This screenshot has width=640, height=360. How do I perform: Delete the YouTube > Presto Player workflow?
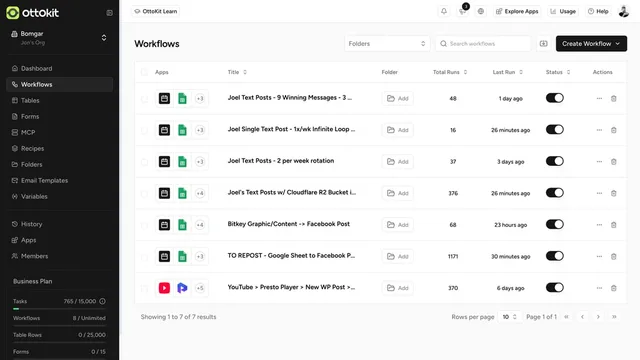tap(613, 288)
